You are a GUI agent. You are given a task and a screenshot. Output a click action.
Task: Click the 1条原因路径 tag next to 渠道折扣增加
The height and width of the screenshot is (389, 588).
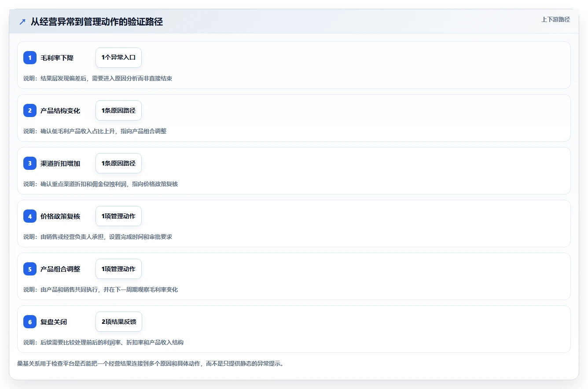(x=118, y=163)
